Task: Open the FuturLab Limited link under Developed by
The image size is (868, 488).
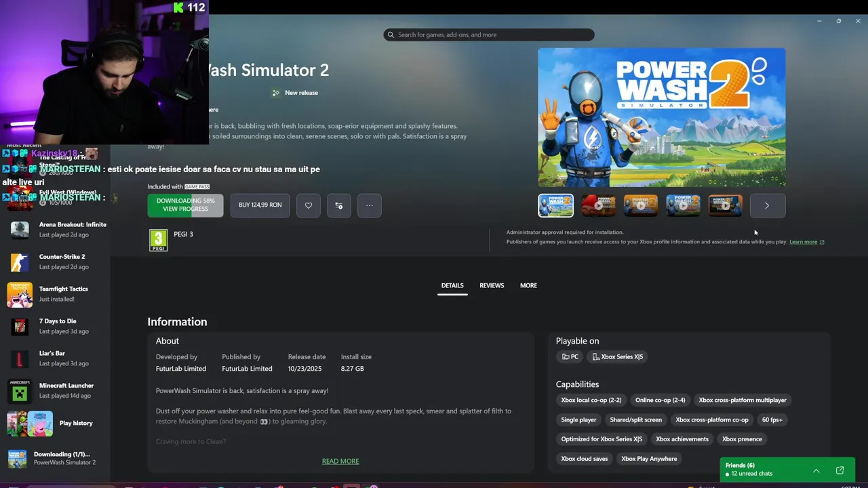Action: tap(181, 369)
